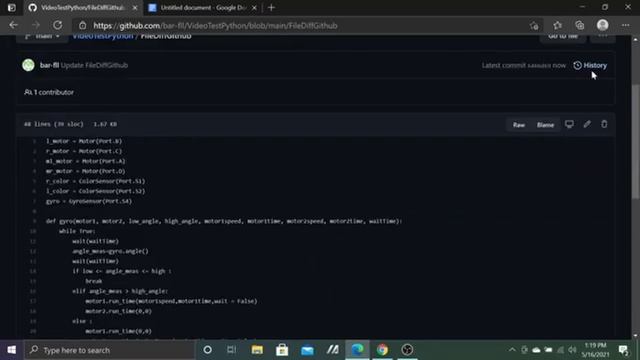Reload the page with the refresh icon
The width and height of the screenshot is (640, 360).
pos(58,25)
